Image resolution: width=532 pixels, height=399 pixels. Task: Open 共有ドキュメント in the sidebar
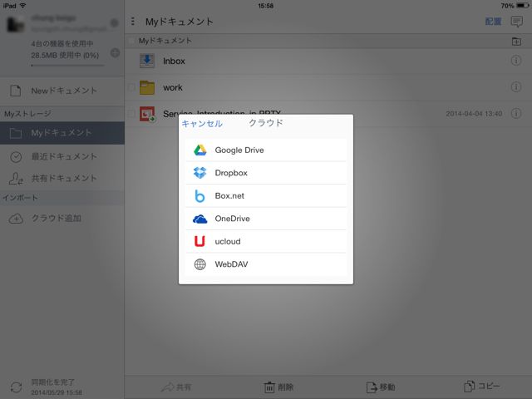click(x=62, y=179)
